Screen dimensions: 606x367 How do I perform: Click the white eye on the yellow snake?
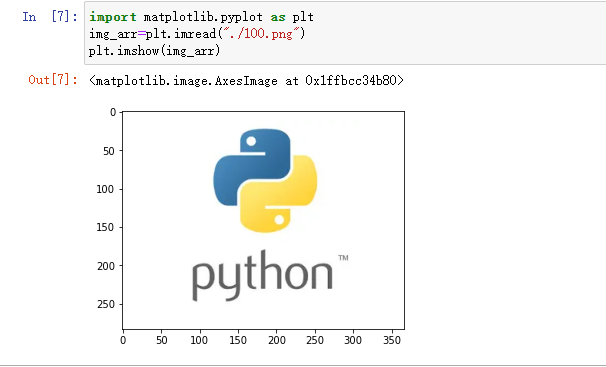click(279, 220)
